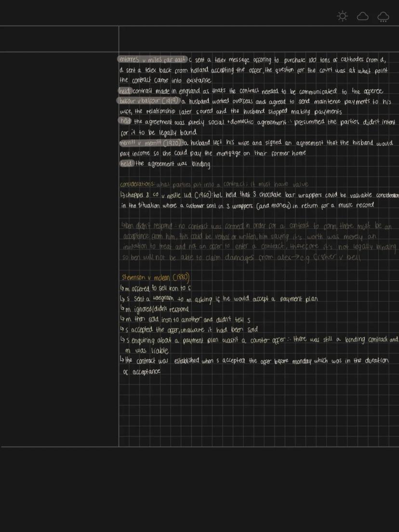The width and height of the screenshot is (399, 532).
Task: Click the 'held' tag before 'the agreement was binding'
Action: (126, 164)
